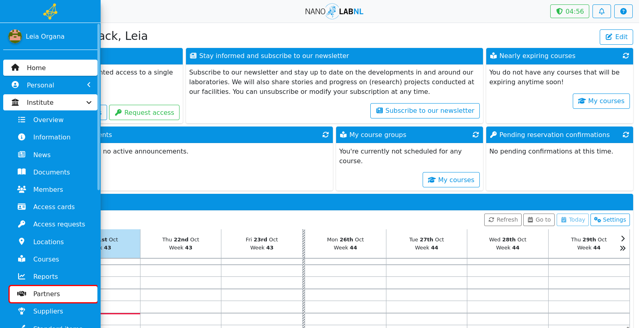Click the calendar Go to button
This screenshot has height=328, width=644.
[539, 220]
